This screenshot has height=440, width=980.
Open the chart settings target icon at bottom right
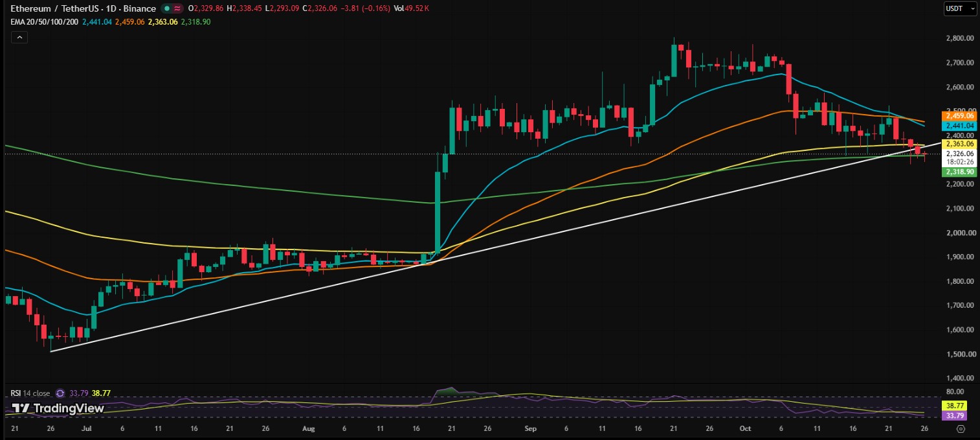(961, 428)
